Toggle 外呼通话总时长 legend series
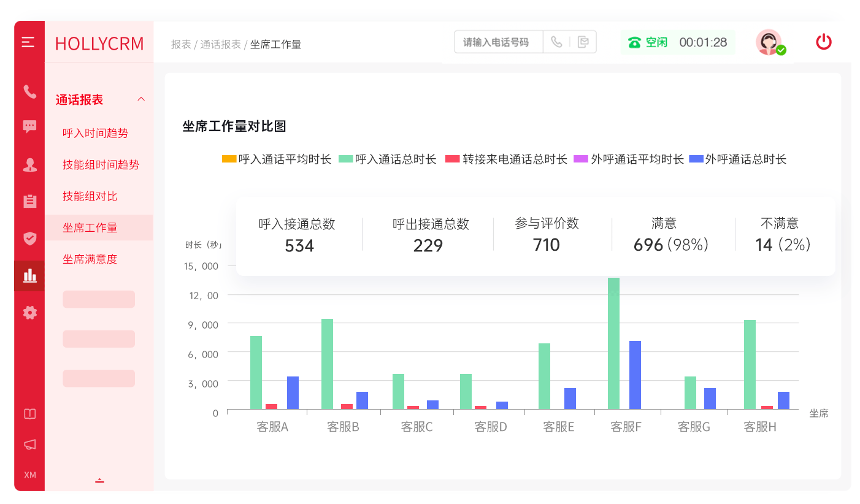This screenshot has height=504, width=860. (x=738, y=159)
